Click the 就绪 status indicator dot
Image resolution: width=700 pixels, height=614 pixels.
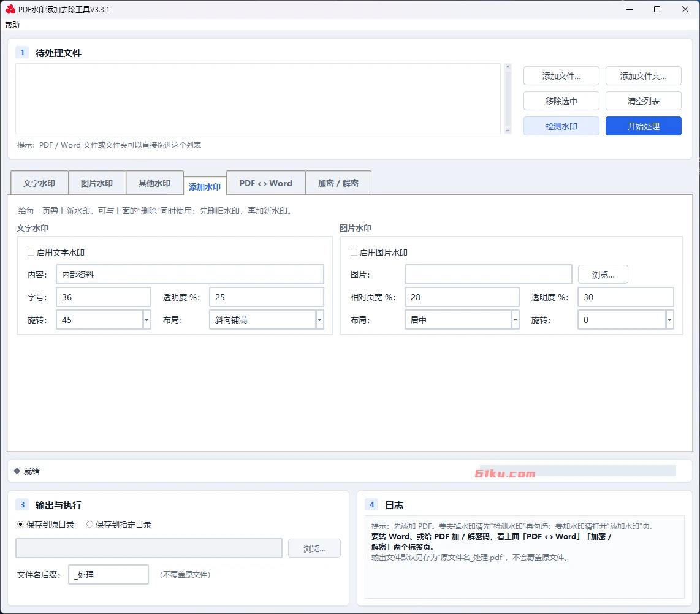coord(17,471)
